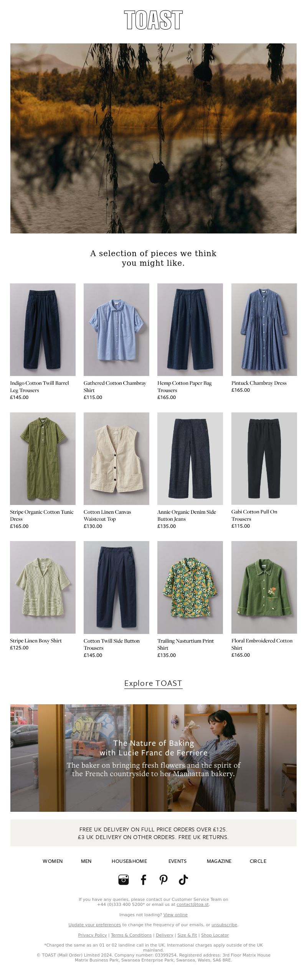This screenshot has height=980, width=307.
Task: View the Pintuck Chambray Dress image
Action: pyautogui.click(x=264, y=329)
